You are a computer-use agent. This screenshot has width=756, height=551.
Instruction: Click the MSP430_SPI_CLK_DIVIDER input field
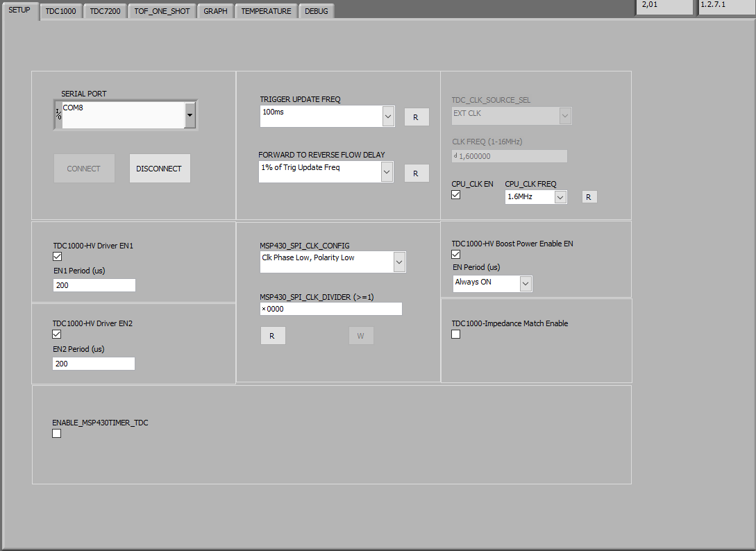pyautogui.click(x=330, y=309)
